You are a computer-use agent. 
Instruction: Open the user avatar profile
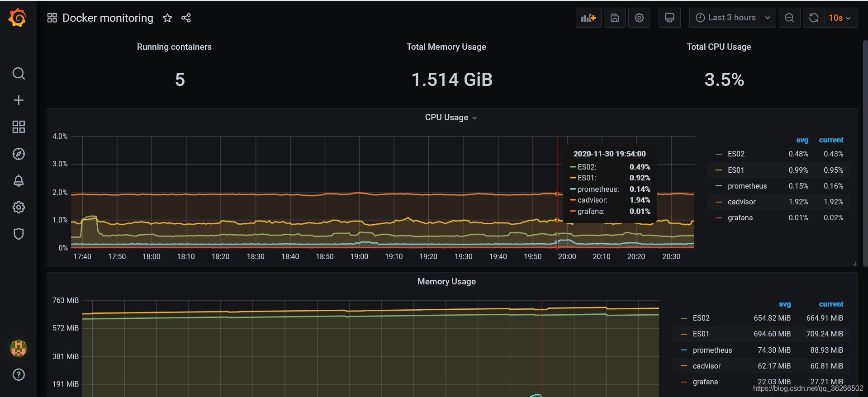[x=19, y=348]
